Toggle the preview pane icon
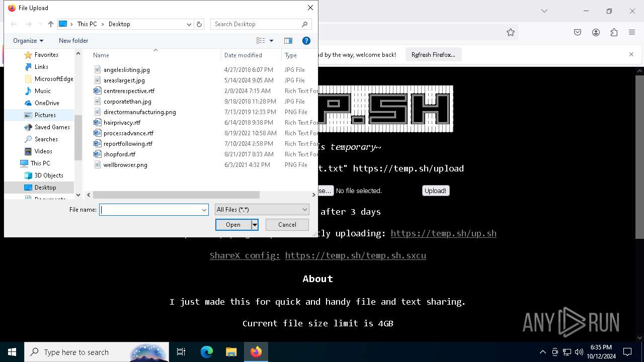 [x=288, y=41]
